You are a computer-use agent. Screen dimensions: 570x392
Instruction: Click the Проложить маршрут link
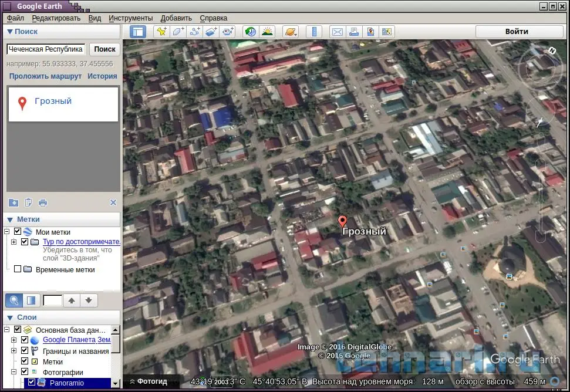pos(45,76)
